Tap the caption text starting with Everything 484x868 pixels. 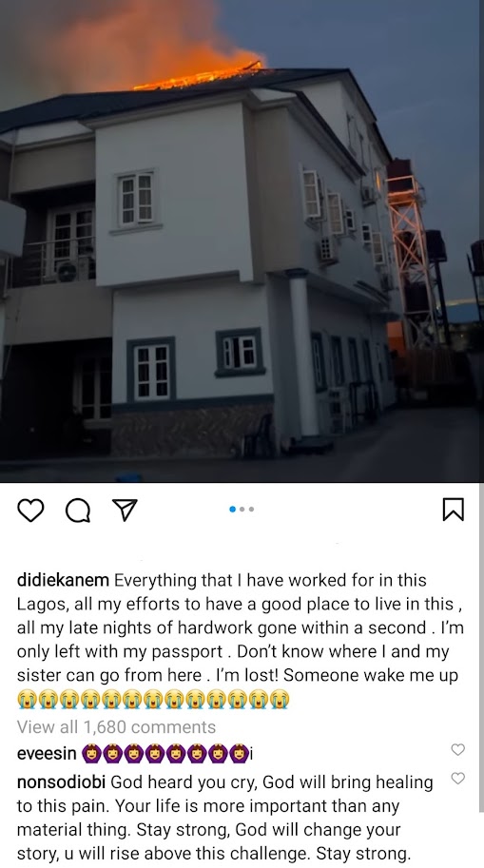click(241, 627)
